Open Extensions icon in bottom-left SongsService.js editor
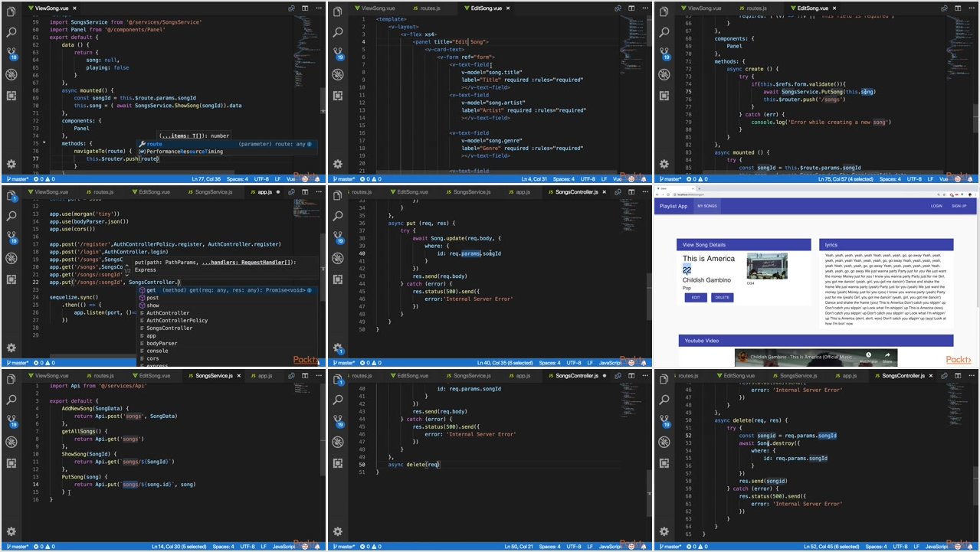980x552 pixels. pos(11,463)
